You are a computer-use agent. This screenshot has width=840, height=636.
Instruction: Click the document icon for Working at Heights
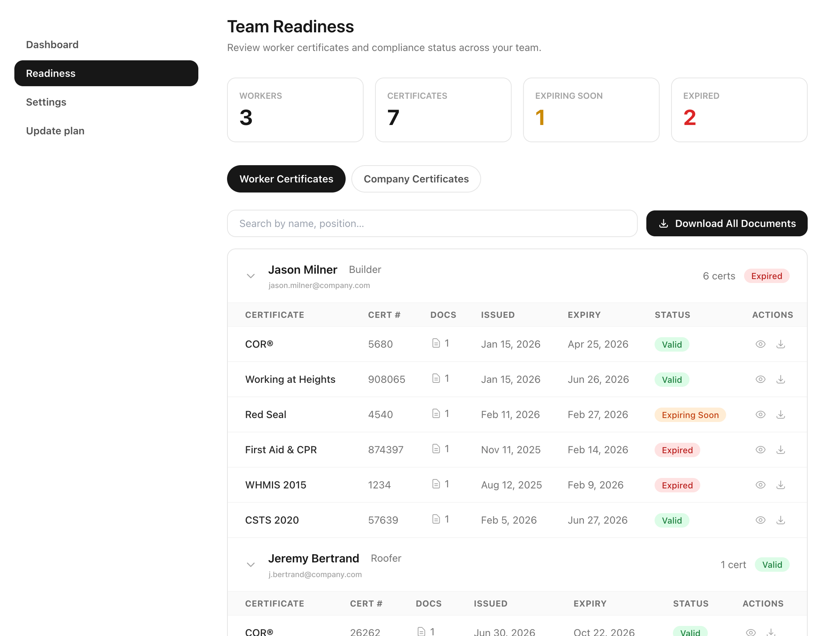click(x=437, y=379)
